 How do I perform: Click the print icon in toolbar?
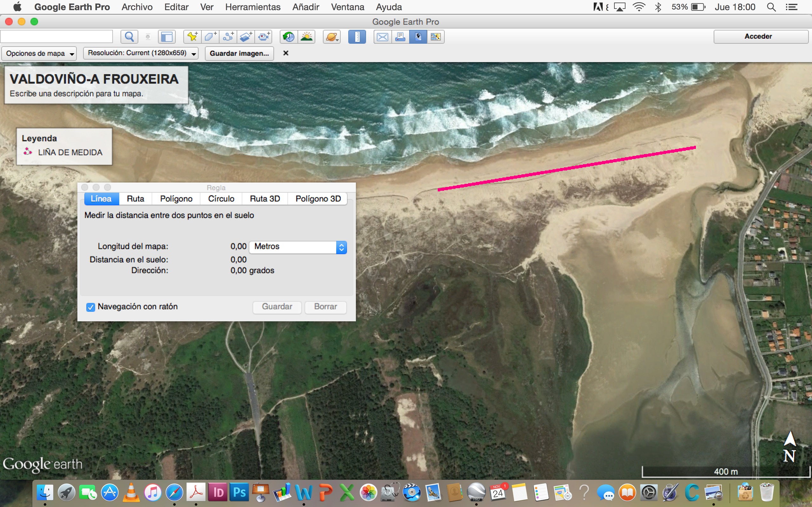pos(400,36)
